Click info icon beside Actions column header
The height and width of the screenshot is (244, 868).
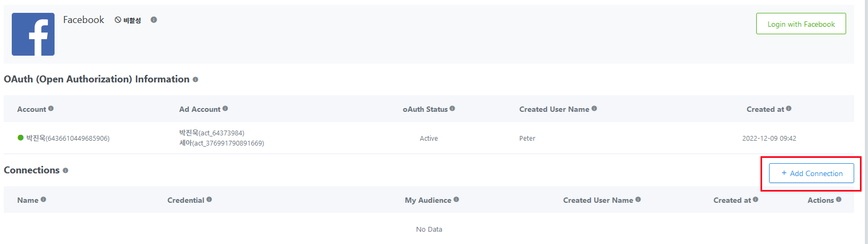[839, 200]
